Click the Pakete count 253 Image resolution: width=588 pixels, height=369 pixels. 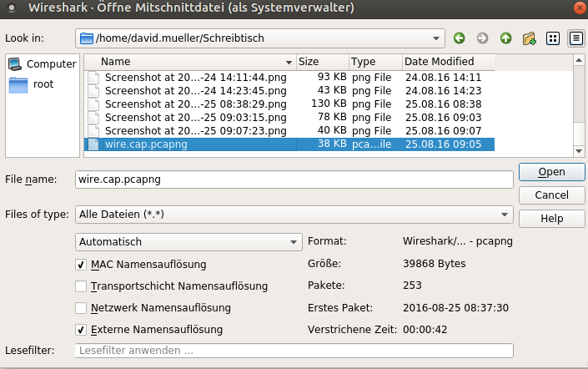click(412, 286)
